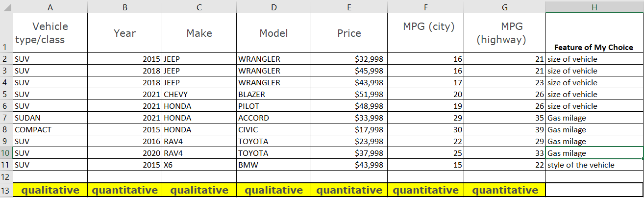Select the quantitative cell under Price

click(349, 190)
